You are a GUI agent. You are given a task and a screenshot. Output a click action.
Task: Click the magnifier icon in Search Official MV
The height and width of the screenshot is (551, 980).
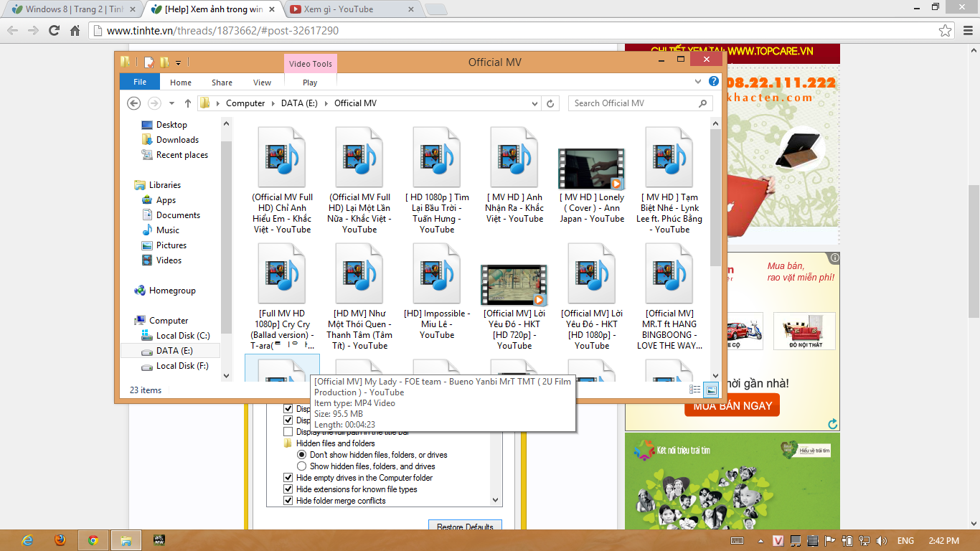[x=703, y=103]
